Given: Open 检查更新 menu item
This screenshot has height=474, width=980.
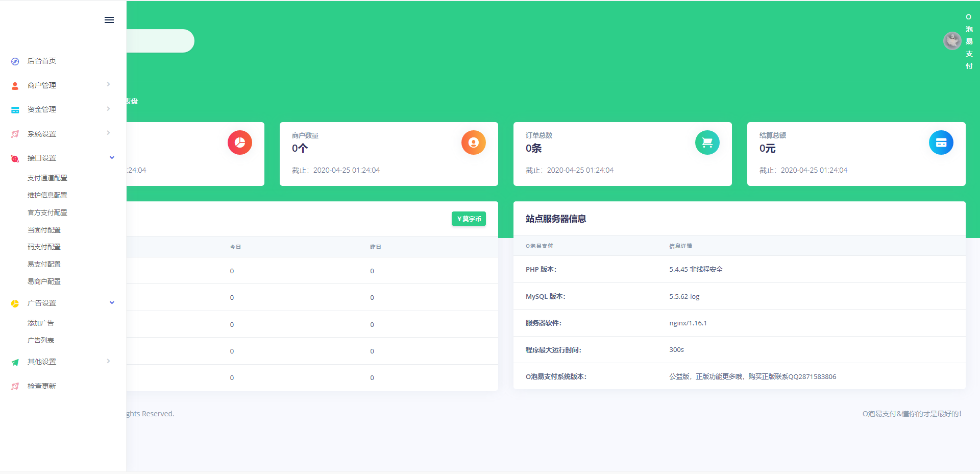Looking at the screenshot, I should (42, 386).
